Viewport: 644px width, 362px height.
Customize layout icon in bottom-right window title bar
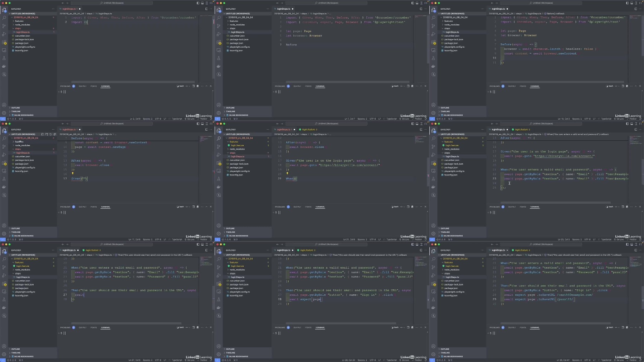pyautogui.click(x=640, y=244)
